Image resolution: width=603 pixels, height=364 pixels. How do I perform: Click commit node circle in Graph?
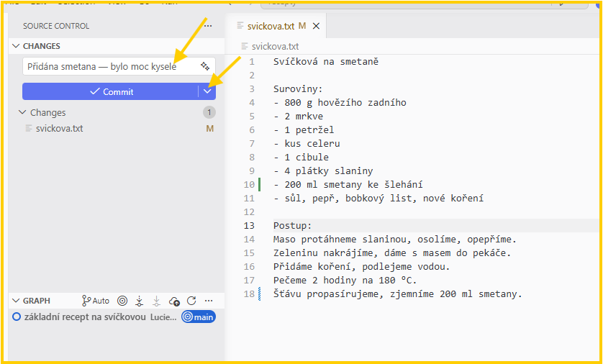[x=16, y=317]
